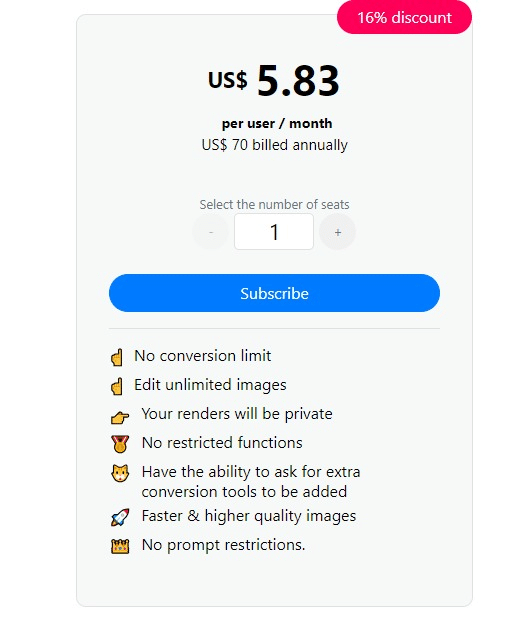Click the 16% discount badge
Image resolution: width=531 pixels, height=633 pixels.
pyautogui.click(x=404, y=17)
